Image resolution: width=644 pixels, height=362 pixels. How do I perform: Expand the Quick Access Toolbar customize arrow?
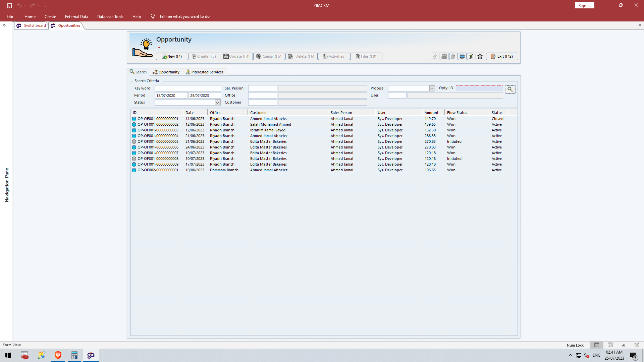tap(46, 5)
